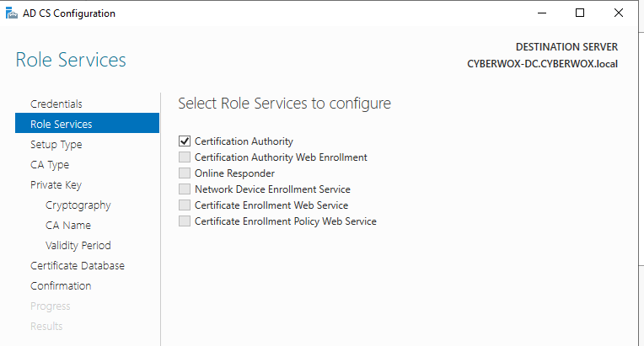The width and height of the screenshot is (644, 346).
Task: Click the AD CS Configuration title bar icon
Action: (x=12, y=13)
